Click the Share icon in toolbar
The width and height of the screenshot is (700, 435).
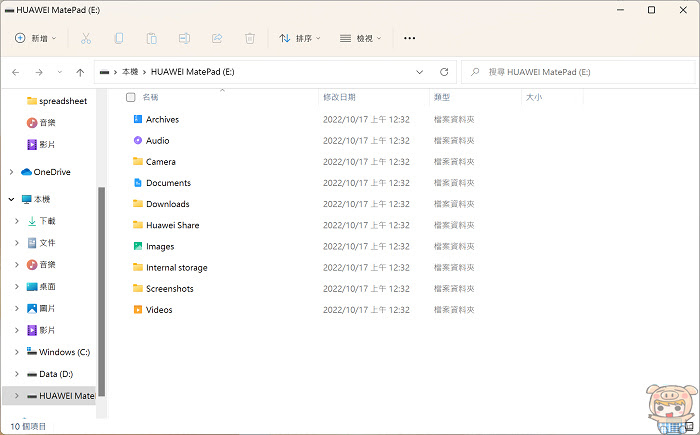click(x=217, y=38)
